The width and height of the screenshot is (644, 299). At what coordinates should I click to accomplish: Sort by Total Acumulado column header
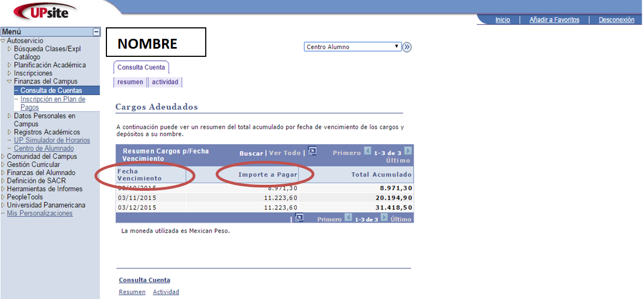point(381,175)
